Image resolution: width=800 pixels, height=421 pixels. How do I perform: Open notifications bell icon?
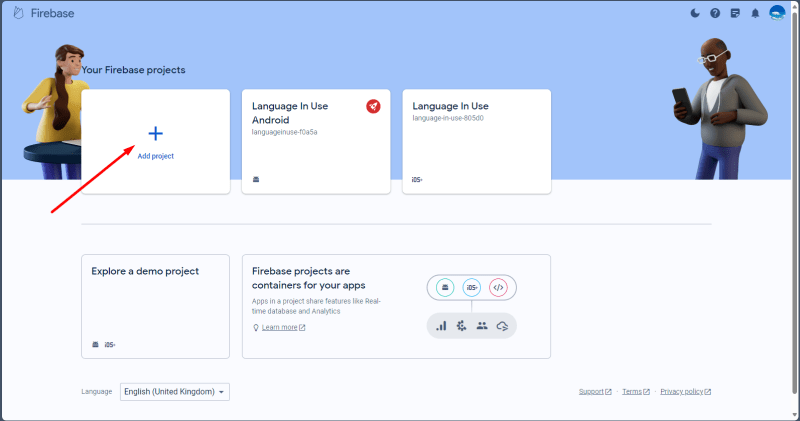[755, 13]
